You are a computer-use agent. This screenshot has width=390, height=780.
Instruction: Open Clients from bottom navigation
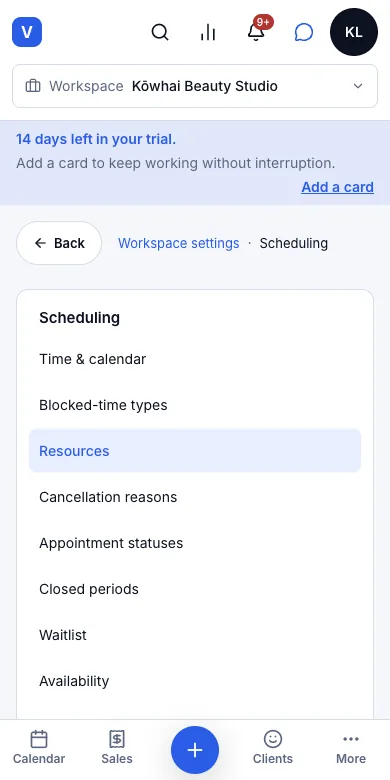tap(273, 748)
